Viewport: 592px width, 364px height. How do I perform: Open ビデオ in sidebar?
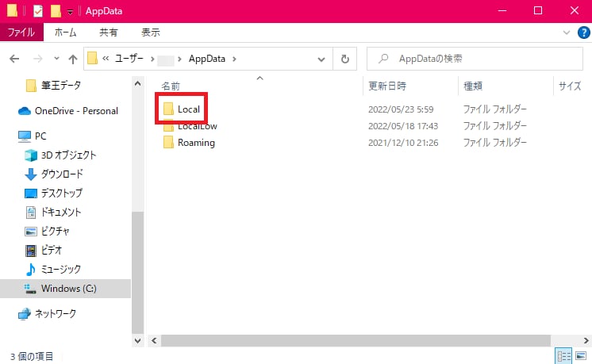tap(52, 250)
